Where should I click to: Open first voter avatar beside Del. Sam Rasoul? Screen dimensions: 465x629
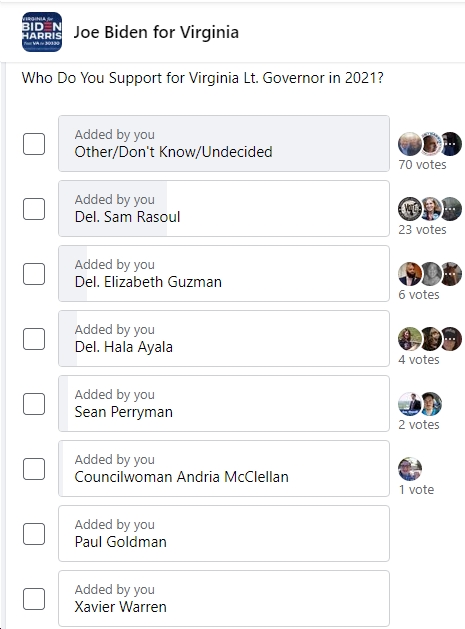(409, 209)
